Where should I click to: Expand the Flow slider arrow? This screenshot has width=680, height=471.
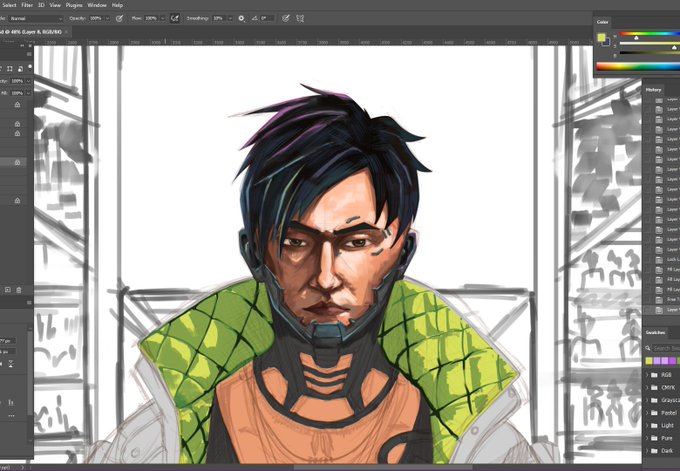point(162,19)
